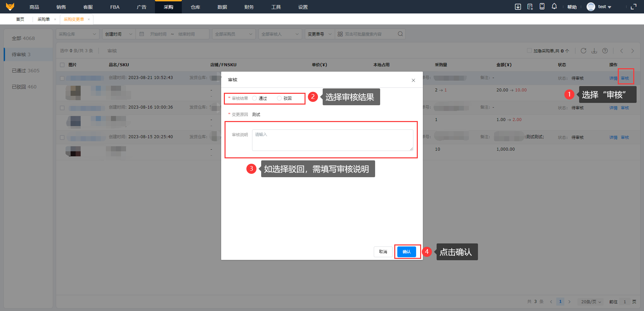
Task: Select the 驳回 radio option
Action: [x=279, y=99]
